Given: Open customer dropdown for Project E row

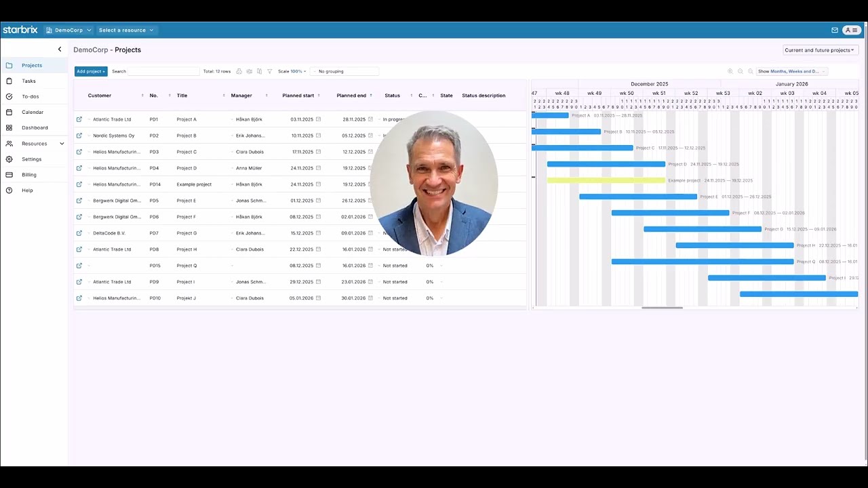Looking at the screenshot, I should tap(89, 201).
